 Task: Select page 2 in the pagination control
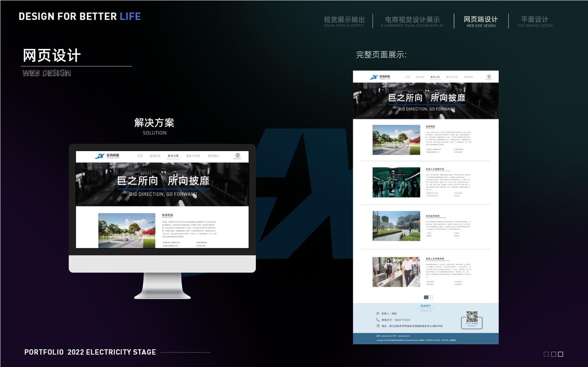(x=430, y=297)
